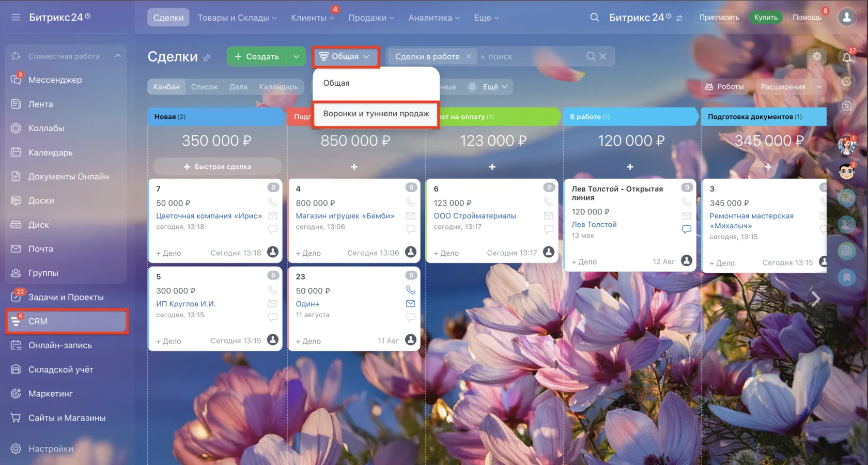This screenshot has width=868, height=465.
Task: Open the Роботы button
Action: click(724, 87)
